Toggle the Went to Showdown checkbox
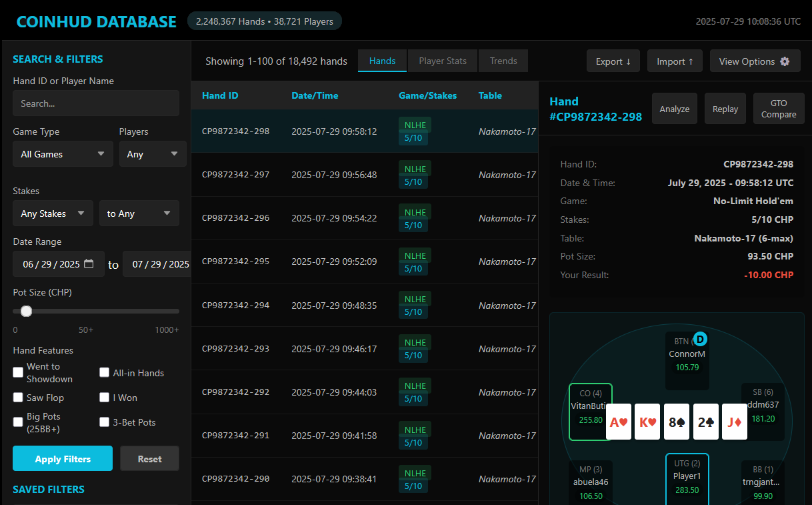Screen dimensions: 812x505 click(18, 372)
